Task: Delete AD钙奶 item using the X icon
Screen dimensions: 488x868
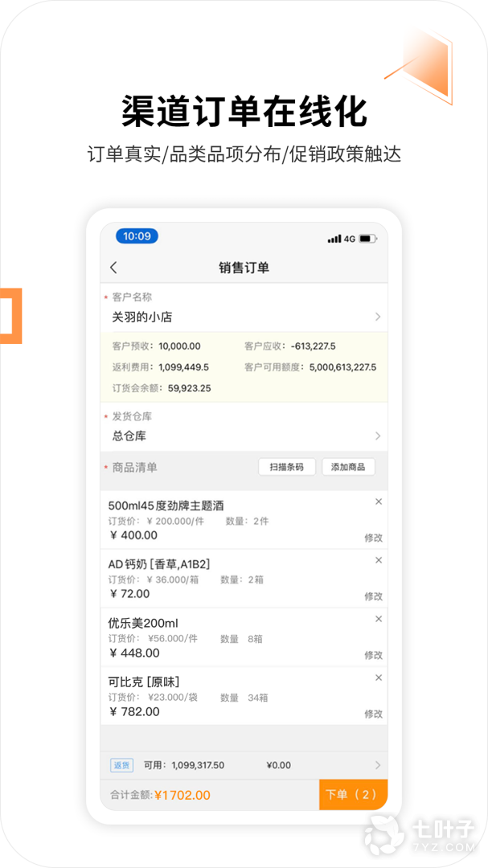Action: 379,560
